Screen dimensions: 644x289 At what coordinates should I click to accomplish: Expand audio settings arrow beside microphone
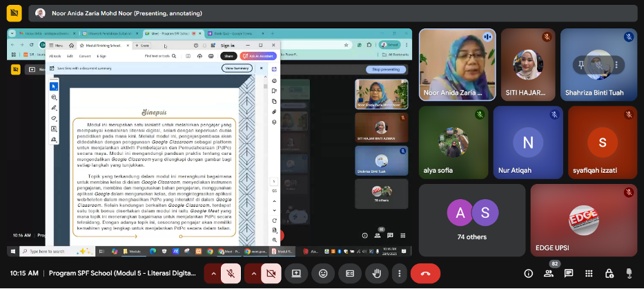coord(213,273)
